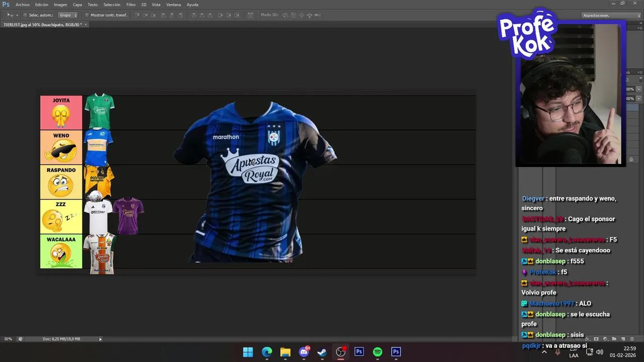Click distribute bottom edges icon
Screen dimensions: 644x362
211,15
